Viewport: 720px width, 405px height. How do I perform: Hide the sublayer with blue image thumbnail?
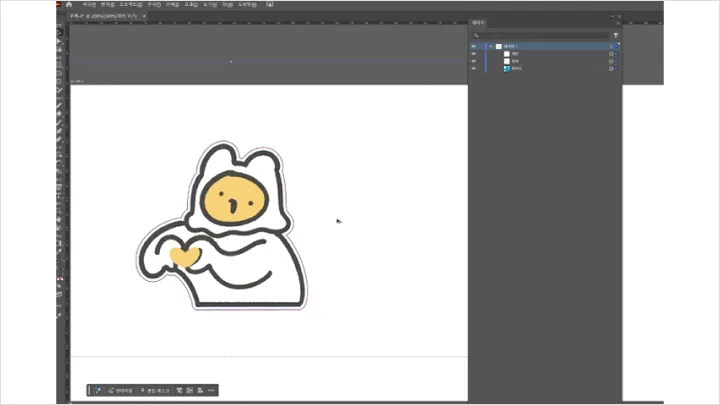click(x=474, y=68)
